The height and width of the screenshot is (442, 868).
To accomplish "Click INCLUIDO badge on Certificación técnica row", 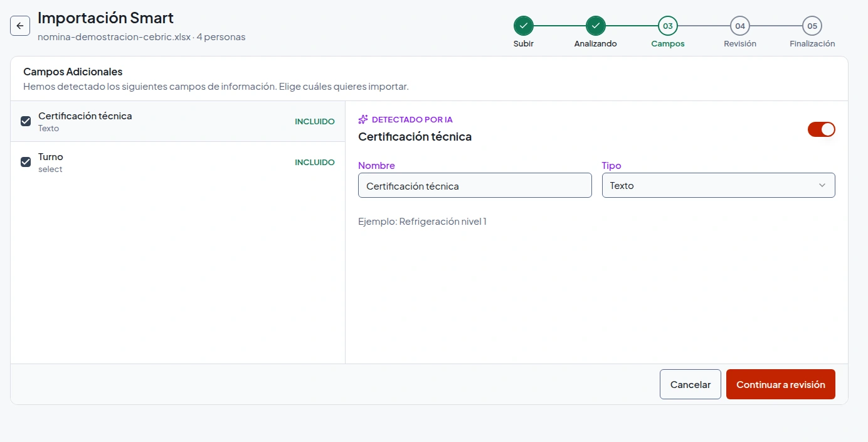I will 315,121.
